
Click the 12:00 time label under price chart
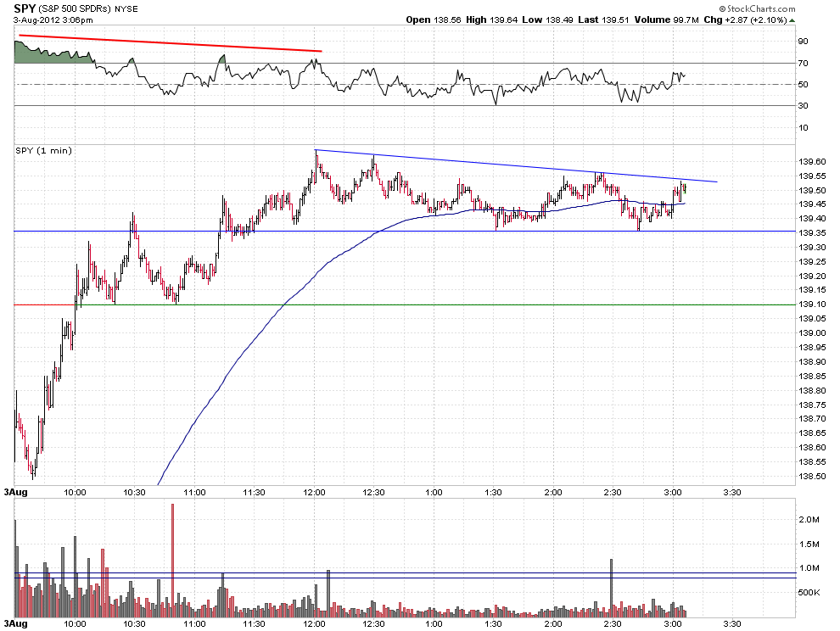pos(314,492)
